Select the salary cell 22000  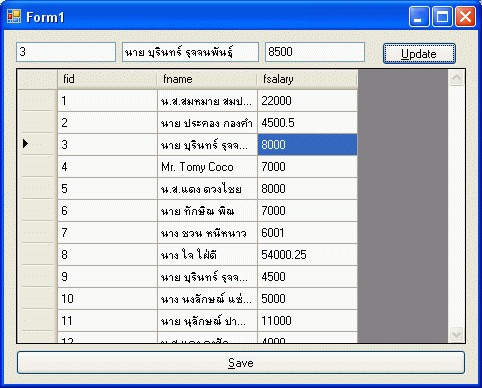tap(307, 101)
